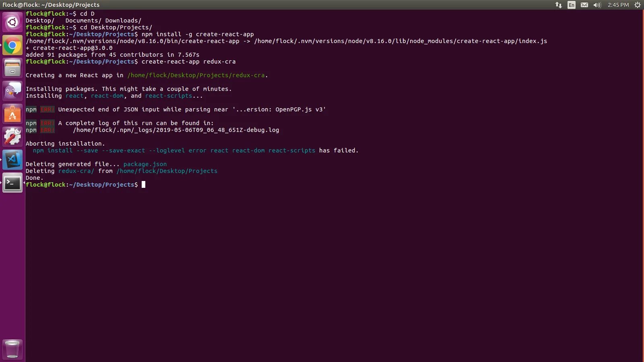Click 'react-scripts...' in Installing line
The image size is (644, 362).
(174, 96)
